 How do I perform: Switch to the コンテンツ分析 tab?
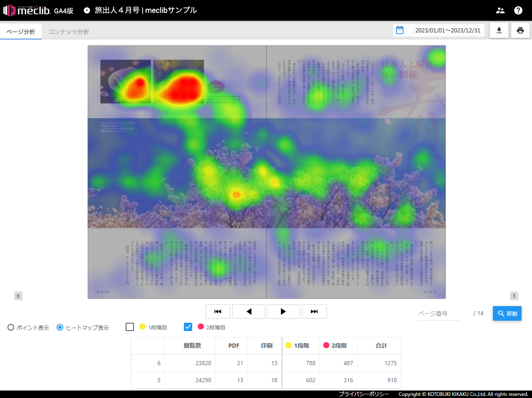[69, 32]
